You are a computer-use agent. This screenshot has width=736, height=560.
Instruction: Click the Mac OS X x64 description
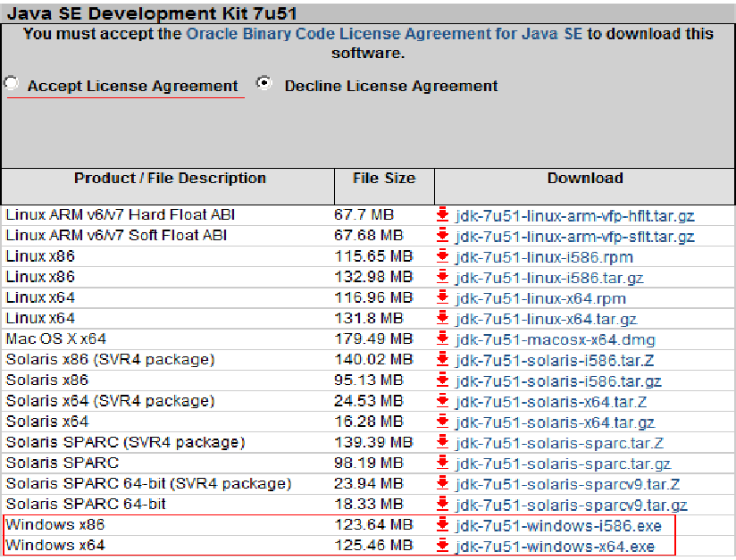tap(56, 339)
